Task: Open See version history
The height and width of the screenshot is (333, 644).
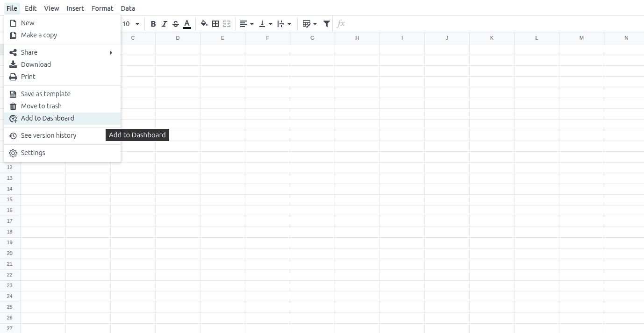Action: pyautogui.click(x=62, y=135)
